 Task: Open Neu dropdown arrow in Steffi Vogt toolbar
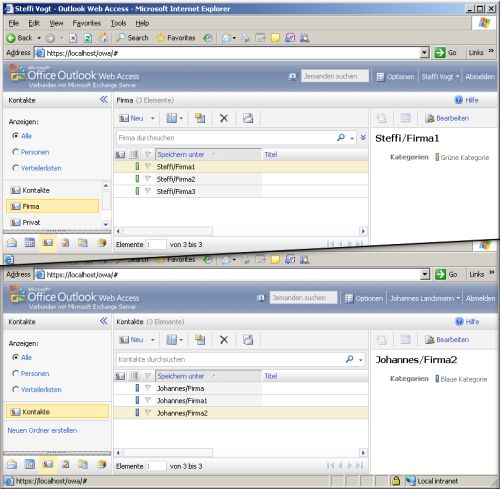pos(153,118)
